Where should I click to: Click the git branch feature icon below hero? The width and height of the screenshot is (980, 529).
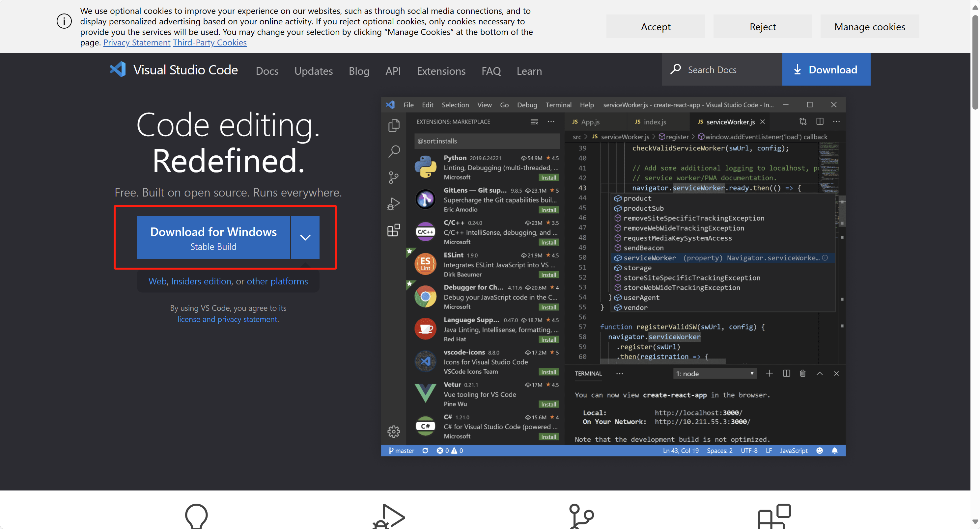click(581, 516)
